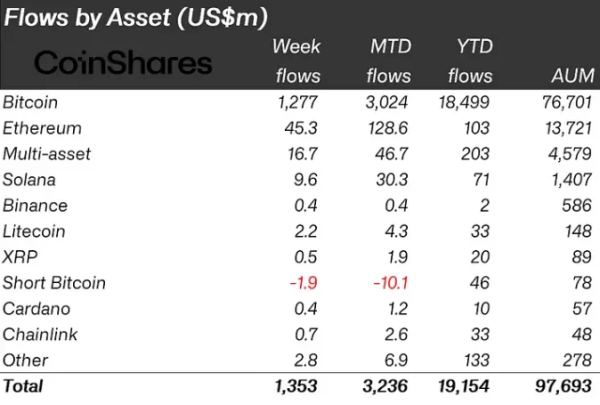Click the red -1.9 weekly flow value
600x405 pixels.
[303, 283]
